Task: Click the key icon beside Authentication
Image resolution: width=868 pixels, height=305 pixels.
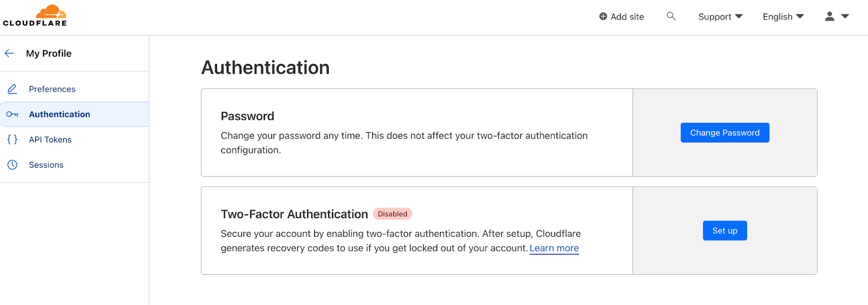Action: (x=12, y=114)
